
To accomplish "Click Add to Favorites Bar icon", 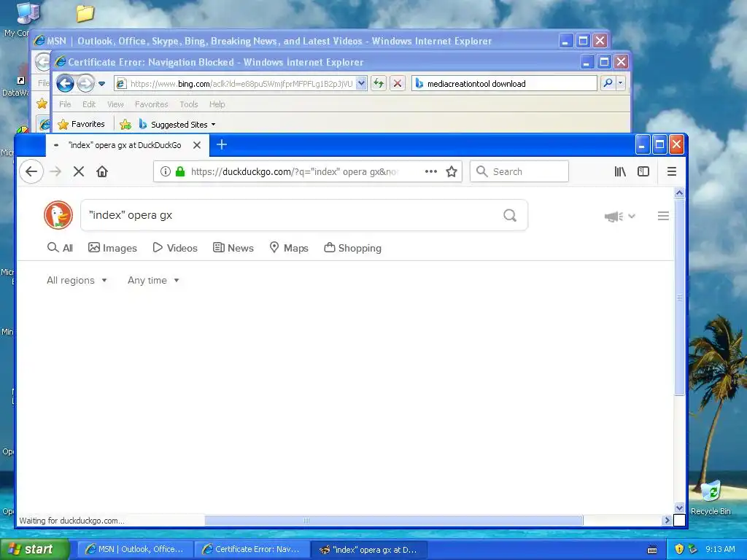I will 125,124.
